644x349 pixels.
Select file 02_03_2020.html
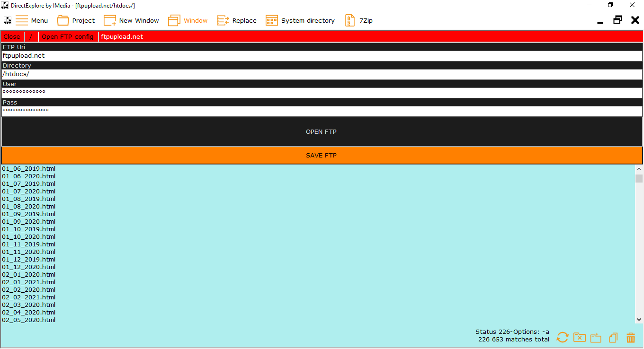[29, 305]
